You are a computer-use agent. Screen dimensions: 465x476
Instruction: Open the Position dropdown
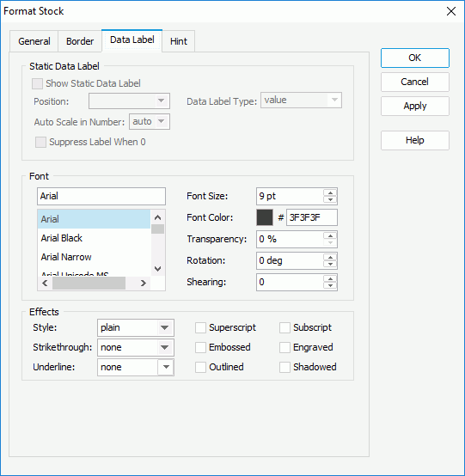(129, 101)
